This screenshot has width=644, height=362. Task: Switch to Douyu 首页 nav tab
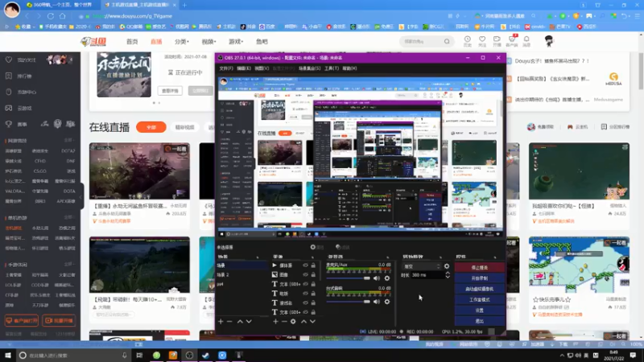[x=132, y=42]
